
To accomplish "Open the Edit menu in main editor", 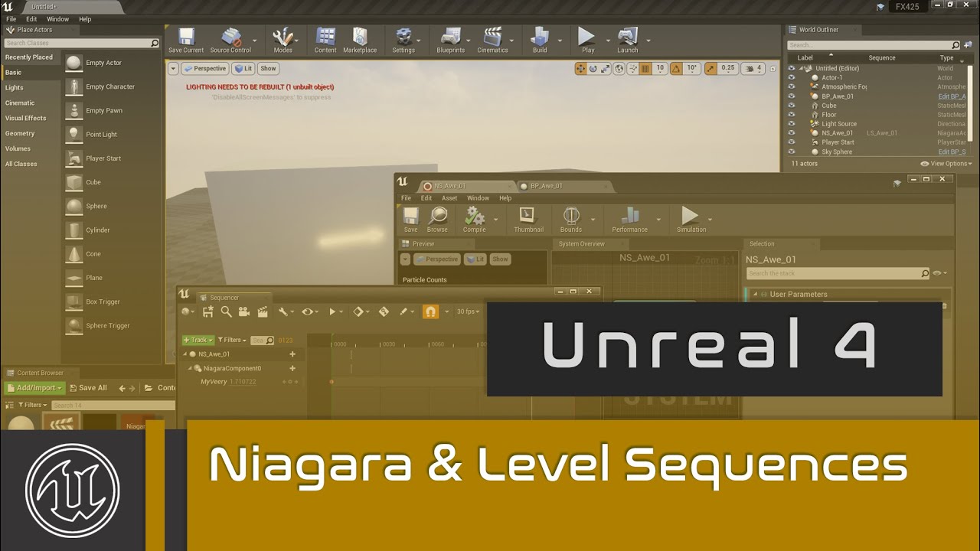I will click(31, 19).
